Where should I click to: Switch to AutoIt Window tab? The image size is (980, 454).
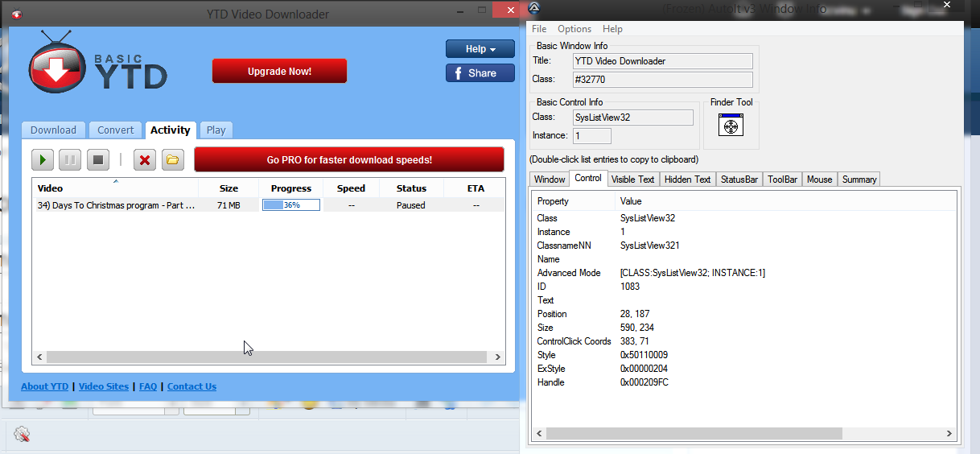pyautogui.click(x=550, y=180)
